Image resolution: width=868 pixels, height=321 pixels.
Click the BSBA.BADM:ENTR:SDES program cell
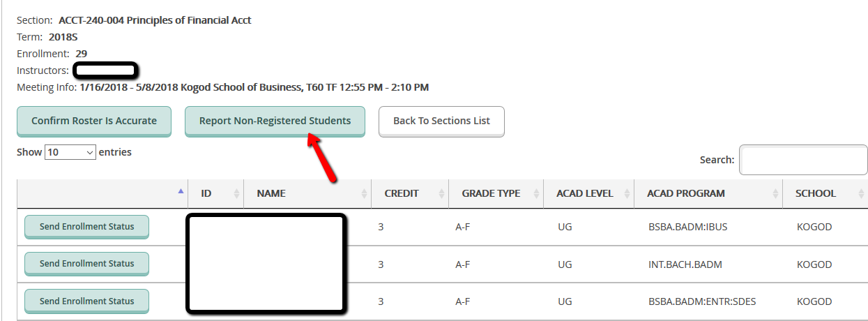tap(701, 302)
